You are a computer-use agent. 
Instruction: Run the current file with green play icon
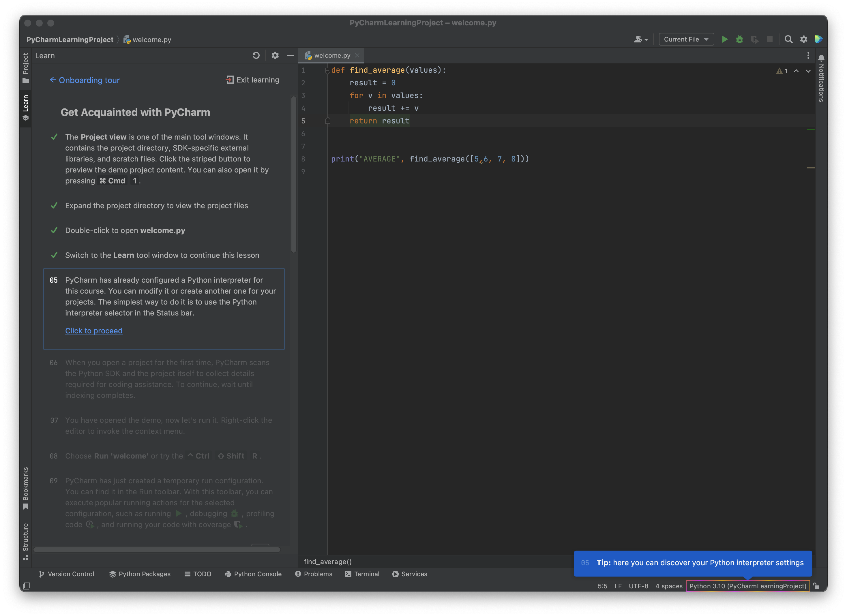click(724, 39)
